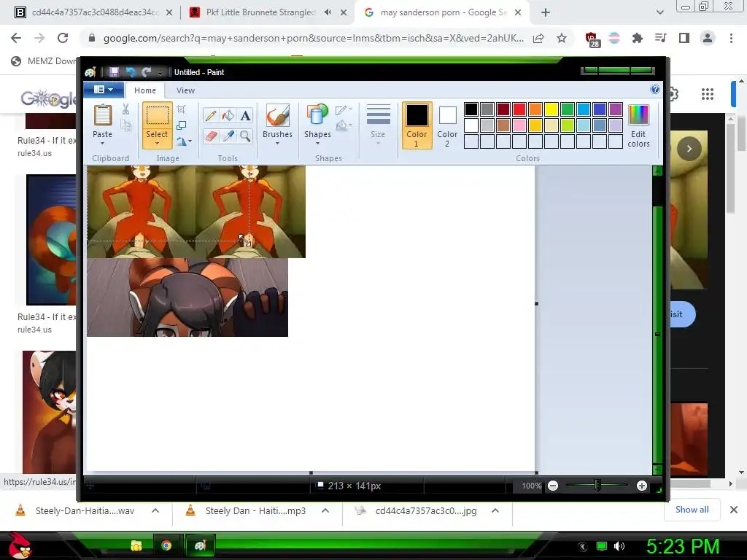The height and width of the screenshot is (560, 747).
Task: Click the Undo arrow in Paint title bar
Action: point(130,72)
